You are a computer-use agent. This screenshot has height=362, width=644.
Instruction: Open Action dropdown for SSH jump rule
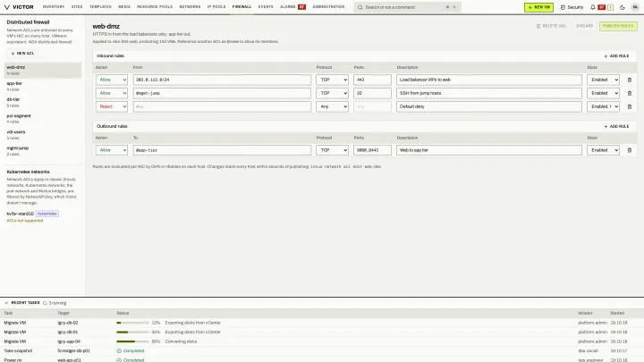click(112, 93)
